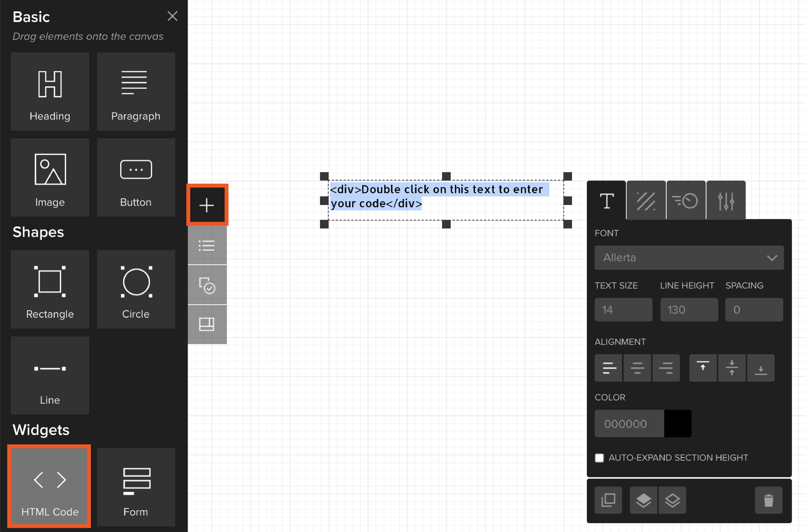Switch to the Text (T) tab
This screenshot has height=532, width=806.
pos(606,201)
